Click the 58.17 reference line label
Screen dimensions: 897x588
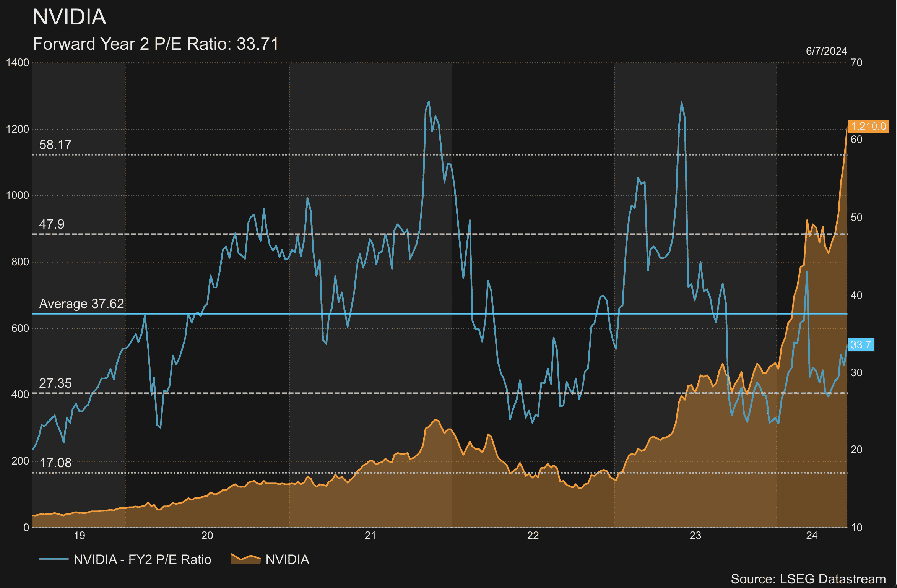pos(55,145)
